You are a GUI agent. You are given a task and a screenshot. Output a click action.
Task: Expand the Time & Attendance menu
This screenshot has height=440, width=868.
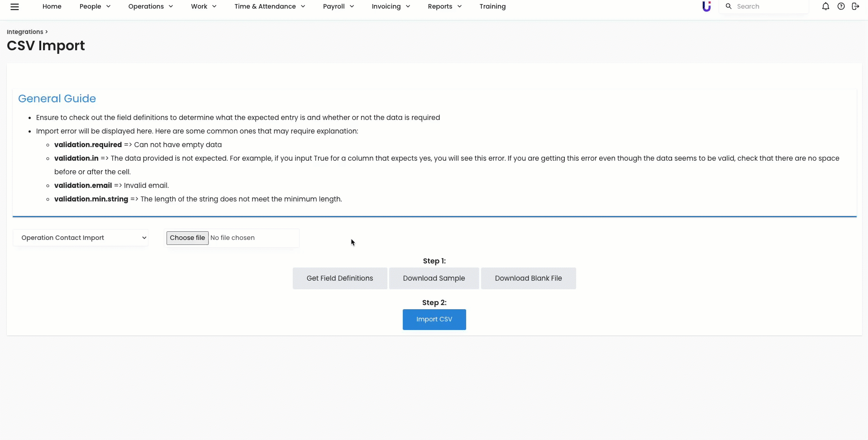pyautogui.click(x=270, y=6)
